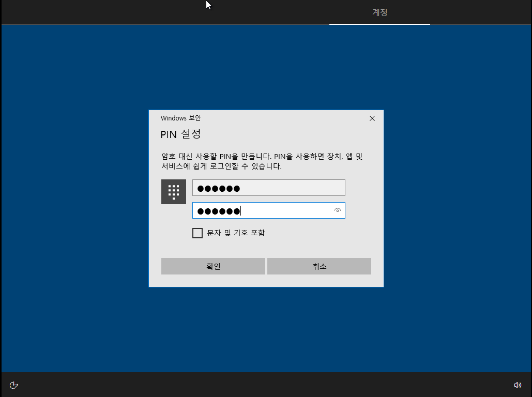Viewport: 532px width, 397px height.
Task: Click the PIN keypad icon
Action: point(173,192)
